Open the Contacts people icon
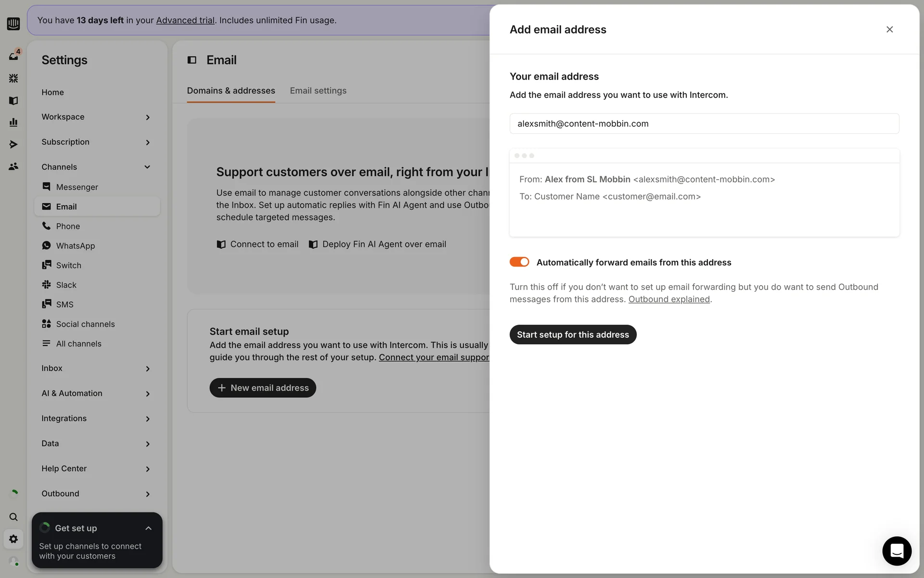This screenshot has width=924, height=578. 13,166
